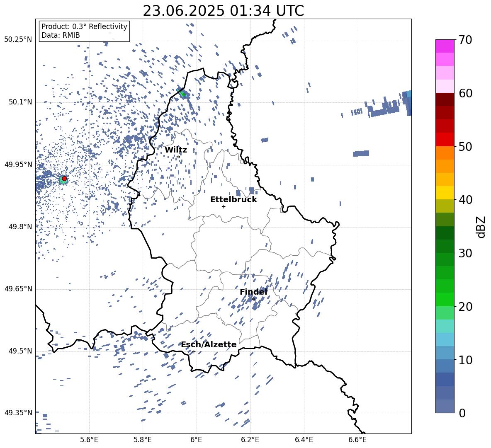This screenshot has height=448, width=491.
Task: Click the 'Data: RMIB' text
Action: [61, 35]
